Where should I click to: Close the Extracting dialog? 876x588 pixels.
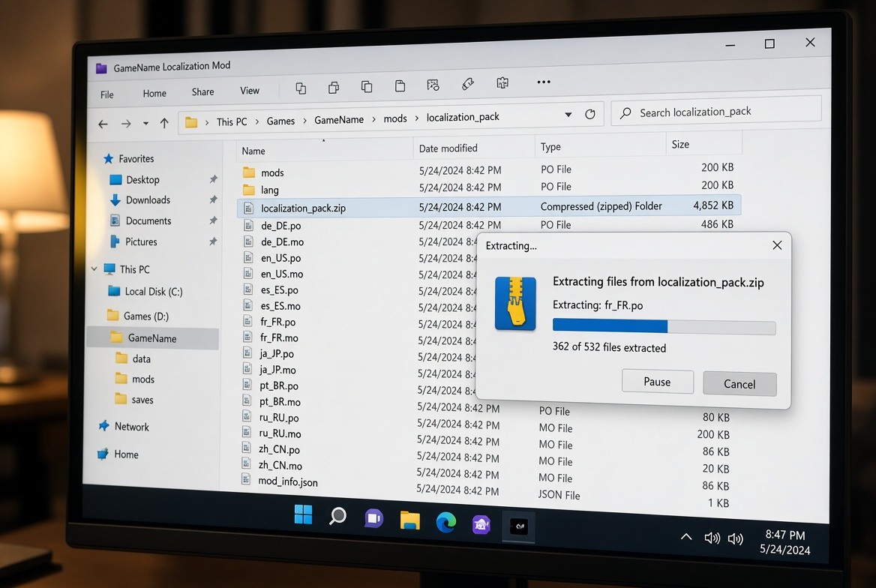click(777, 245)
